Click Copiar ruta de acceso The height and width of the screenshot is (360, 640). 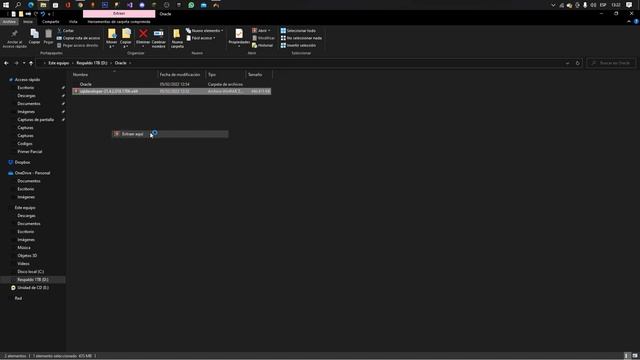coord(78,38)
